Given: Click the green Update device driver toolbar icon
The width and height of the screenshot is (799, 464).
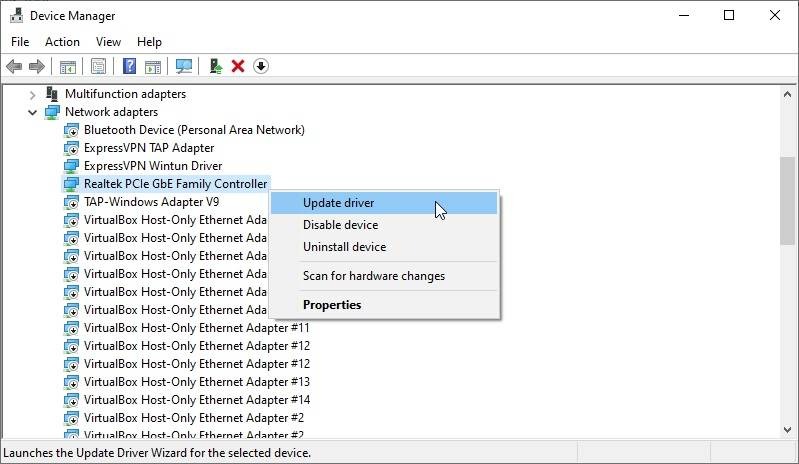Looking at the screenshot, I should (216, 66).
